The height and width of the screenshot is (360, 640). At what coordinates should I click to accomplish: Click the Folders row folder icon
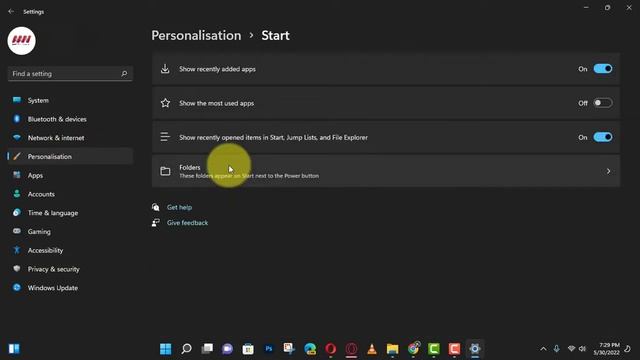point(165,171)
